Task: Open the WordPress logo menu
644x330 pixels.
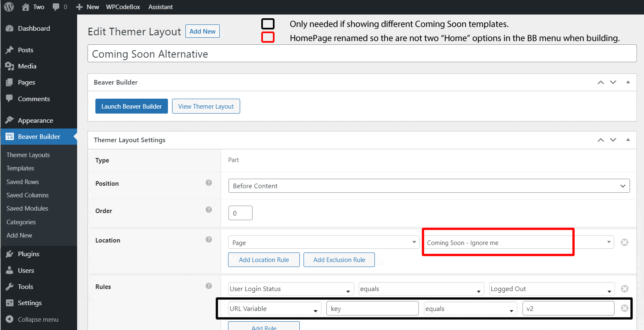Action: pos(9,7)
